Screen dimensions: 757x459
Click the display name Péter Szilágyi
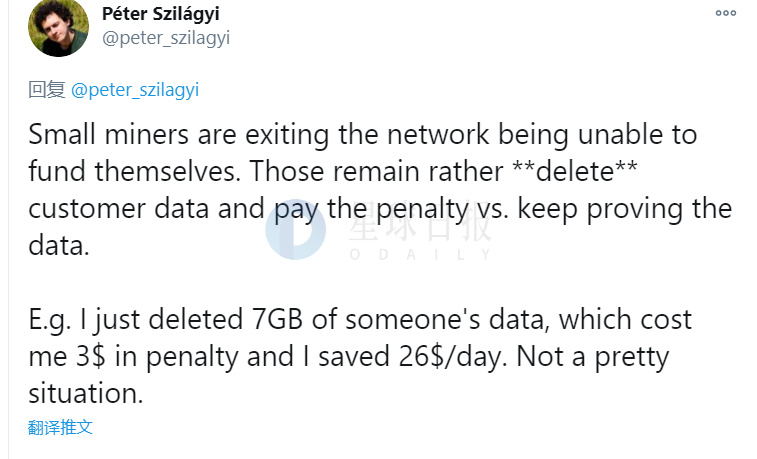(161, 14)
